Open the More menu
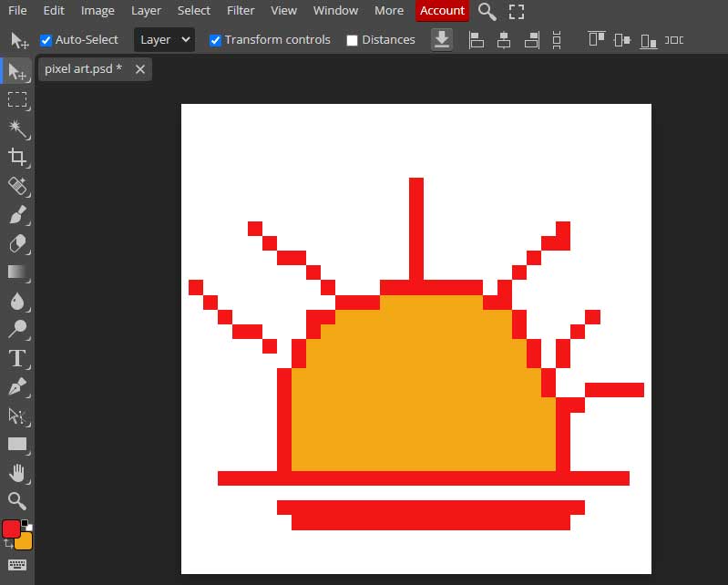 point(389,11)
